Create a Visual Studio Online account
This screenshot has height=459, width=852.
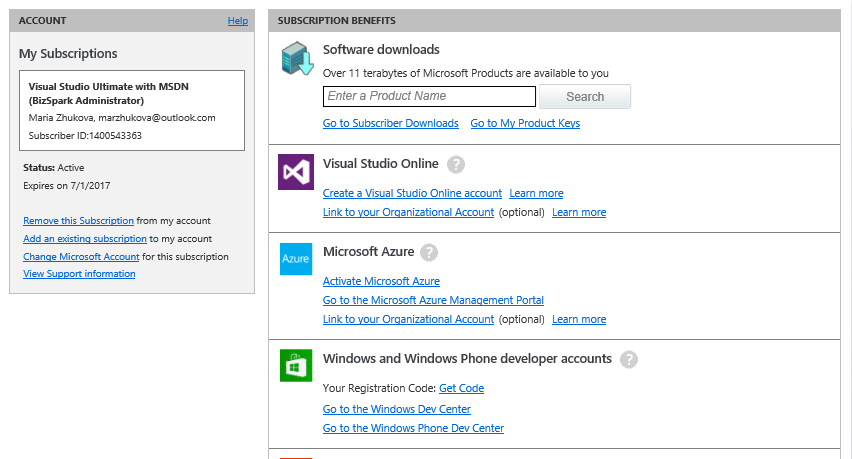[412, 193]
